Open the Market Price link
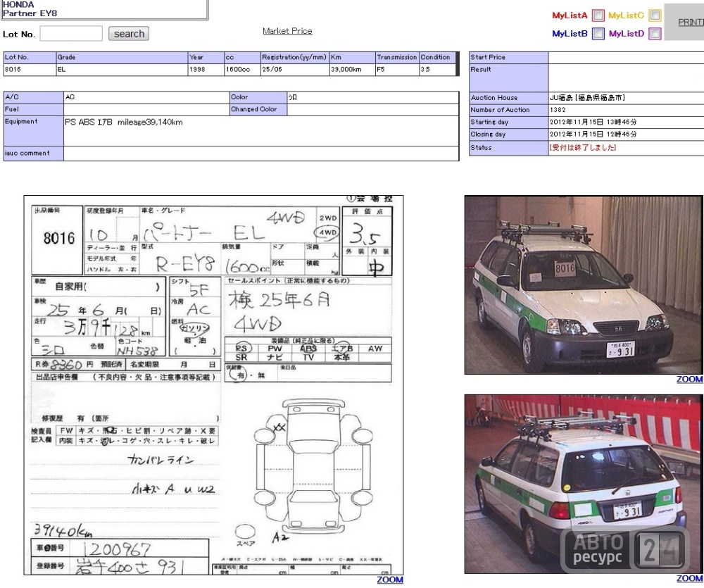 click(x=287, y=31)
